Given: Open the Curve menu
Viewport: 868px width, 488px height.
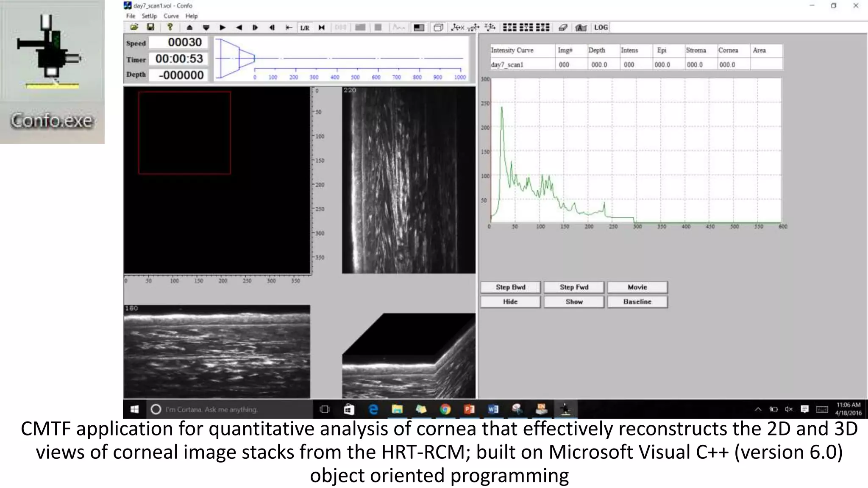Looking at the screenshot, I should 171,16.
